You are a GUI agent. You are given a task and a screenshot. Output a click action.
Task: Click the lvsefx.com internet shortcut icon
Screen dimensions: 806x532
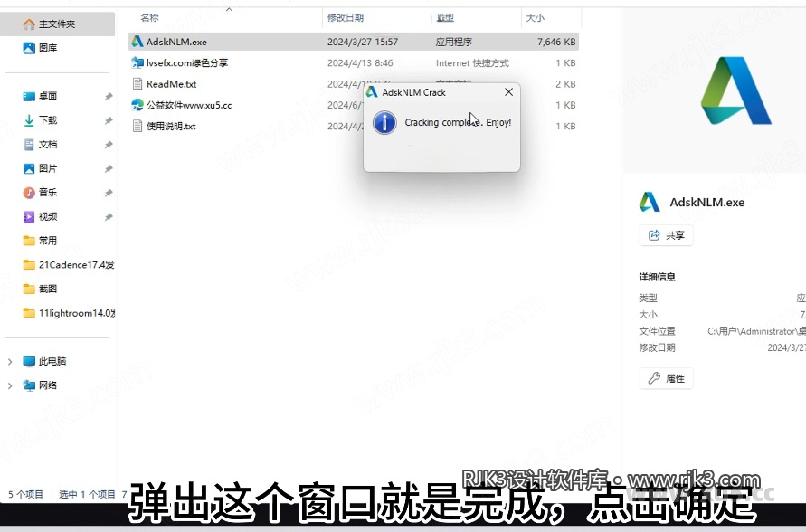coord(137,62)
